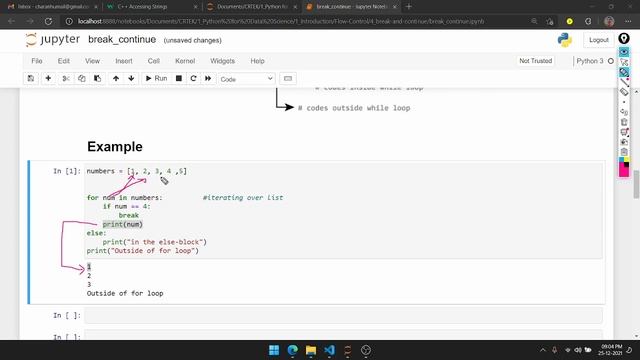
Task: Pick the yellow color swatch in annotation bar
Action: 627,160
